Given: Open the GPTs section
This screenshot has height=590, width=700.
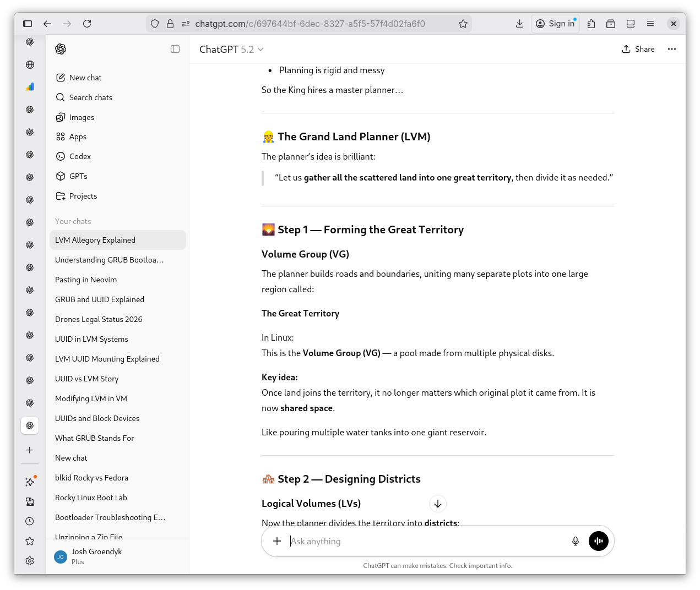Looking at the screenshot, I should tap(78, 176).
